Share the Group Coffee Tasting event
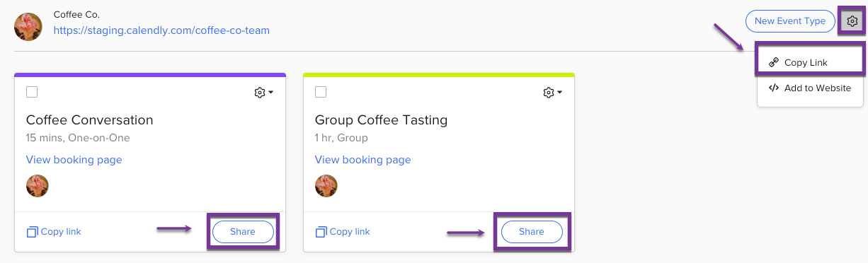This screenshot has height=263, width=868. (x=532, y=232)
